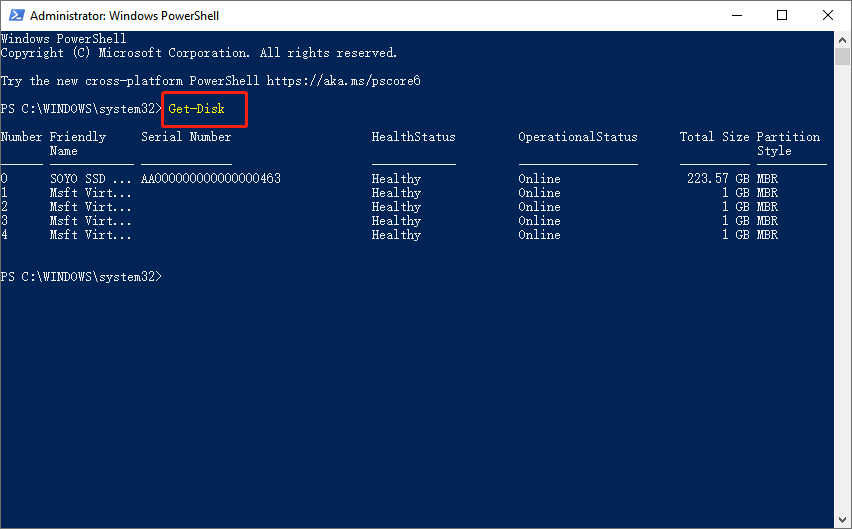Click 'MBR' partition style of disk 0
Screen dimensions: 852x529
(767, 179)
